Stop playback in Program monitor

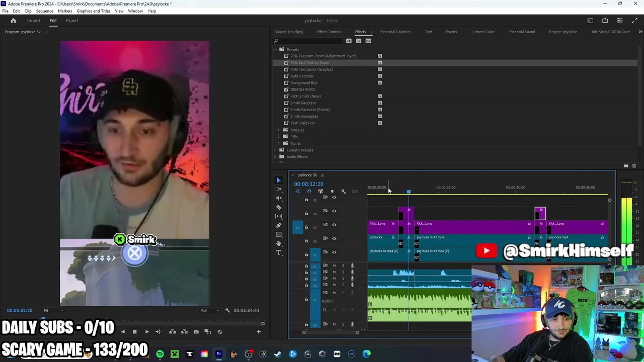click(134, 332)
